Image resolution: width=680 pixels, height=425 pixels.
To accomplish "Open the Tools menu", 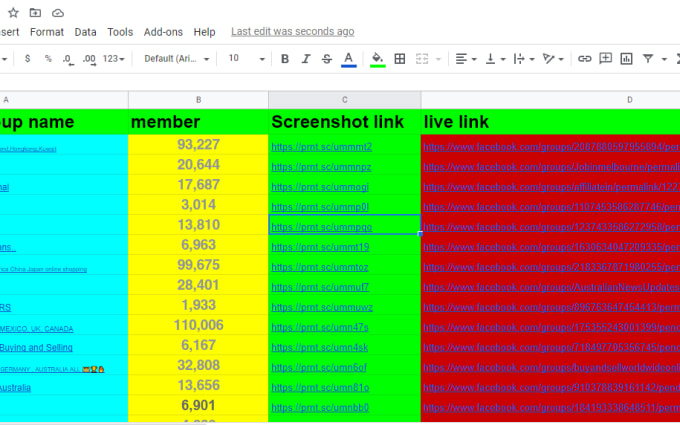I will click(x=120, y=32).
